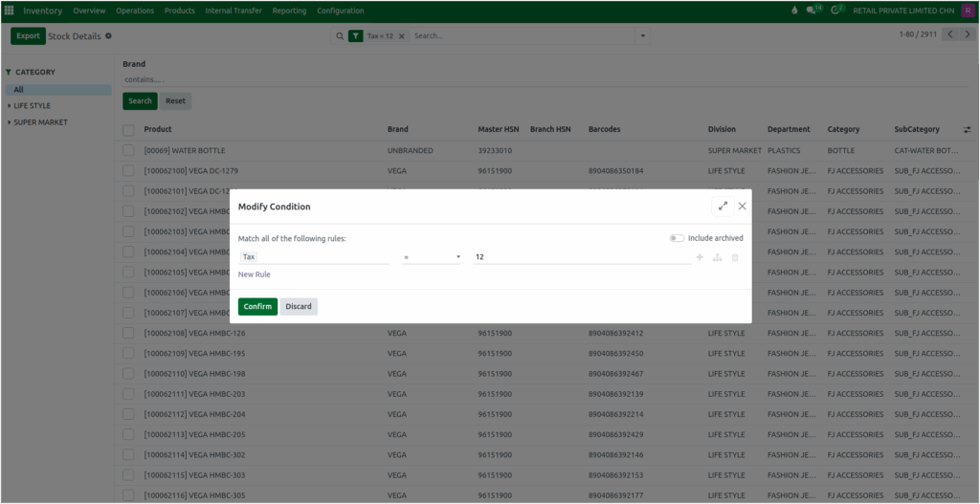Expand the SUPER MARKET category

pyautogui.click(x=10, y=122)
